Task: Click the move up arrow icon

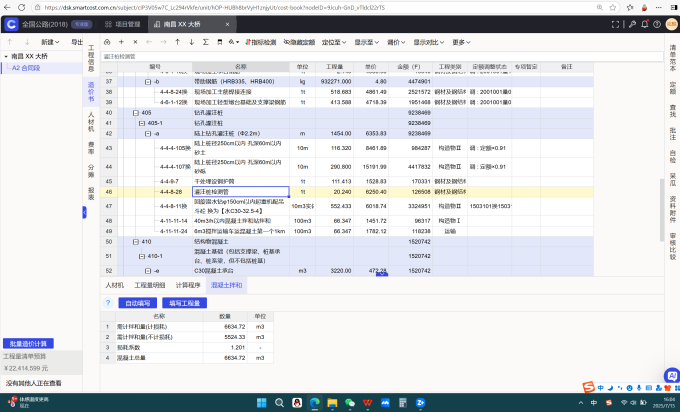Action: (x=177, y=42)
